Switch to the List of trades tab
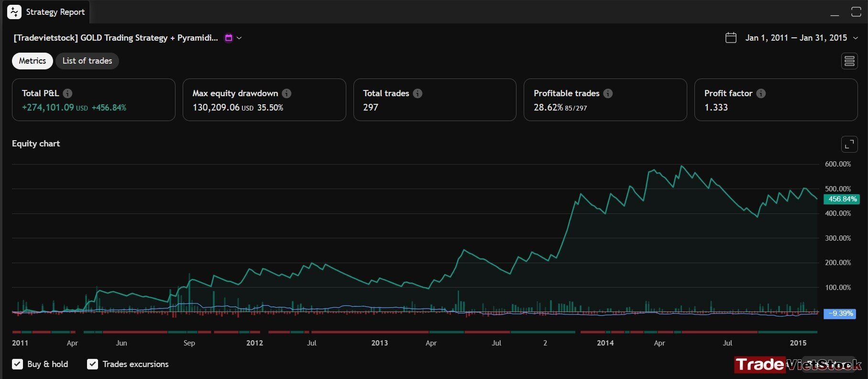Screen dimensions: 868x379 click(x=87, y=61)
